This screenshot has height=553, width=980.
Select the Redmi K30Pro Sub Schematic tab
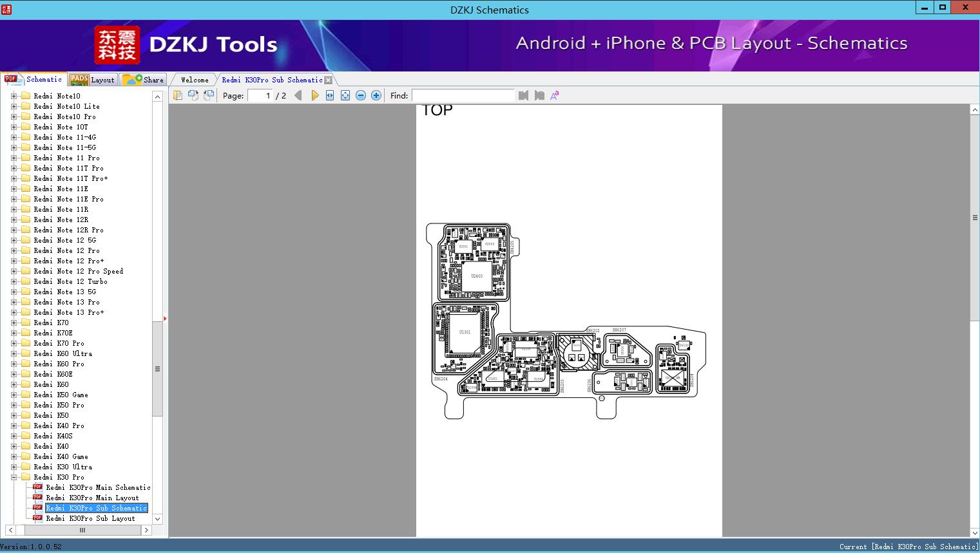pyautogui.click(x=272, y=80)
